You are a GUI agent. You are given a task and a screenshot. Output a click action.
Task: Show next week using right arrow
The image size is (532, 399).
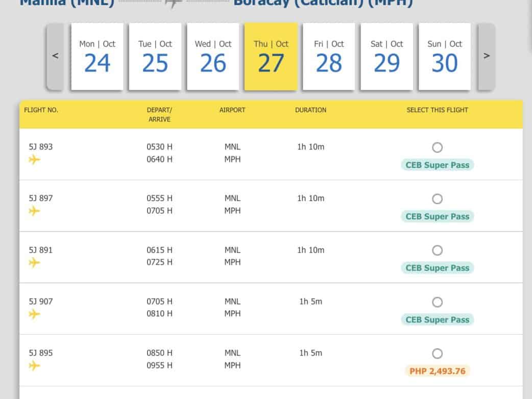point(486,56)
